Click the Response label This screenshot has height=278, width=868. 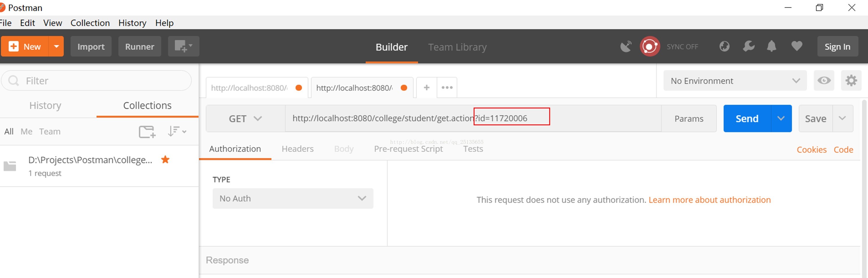[227, 260]
